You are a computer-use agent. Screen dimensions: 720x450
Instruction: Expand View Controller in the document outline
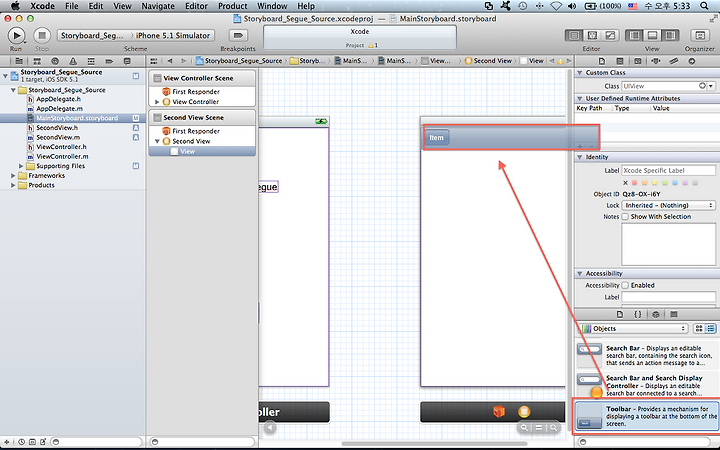[x=157, y=102]
